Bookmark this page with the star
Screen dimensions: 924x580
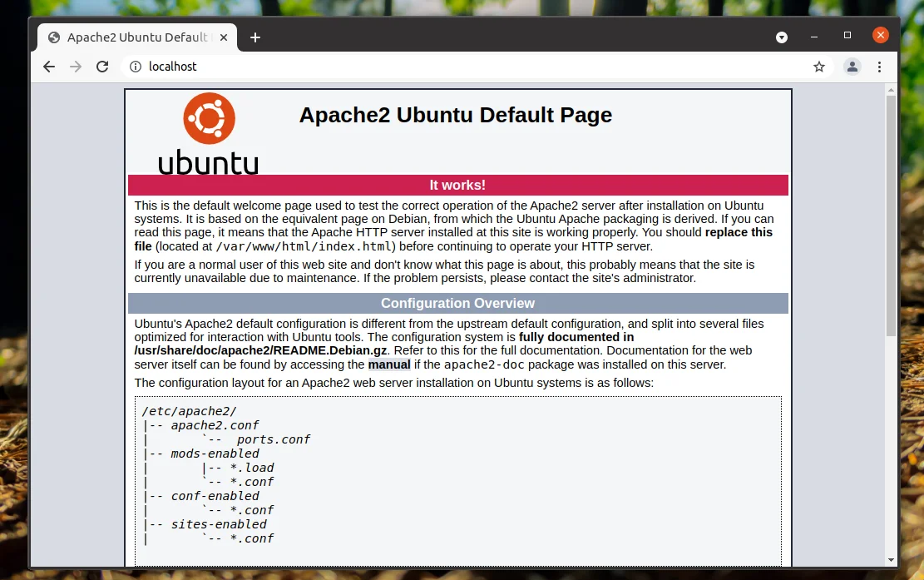tap(819, 67)
